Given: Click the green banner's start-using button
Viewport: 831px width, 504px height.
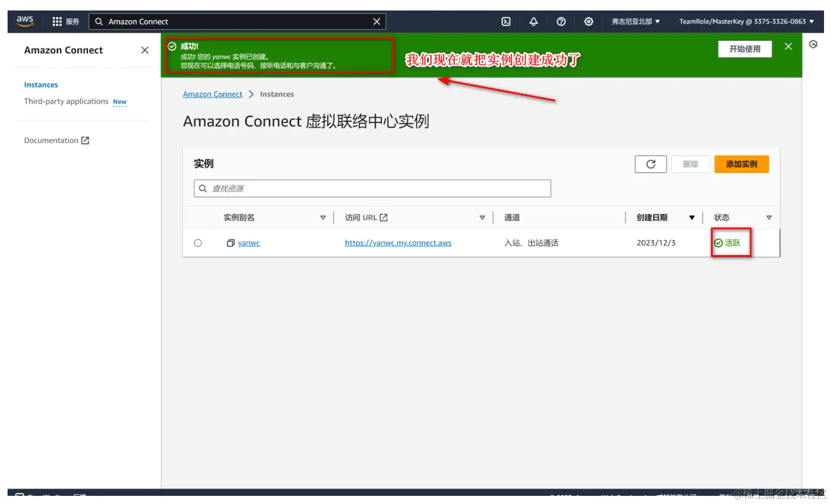Looking at the screenshot, I should pos(745,49).
